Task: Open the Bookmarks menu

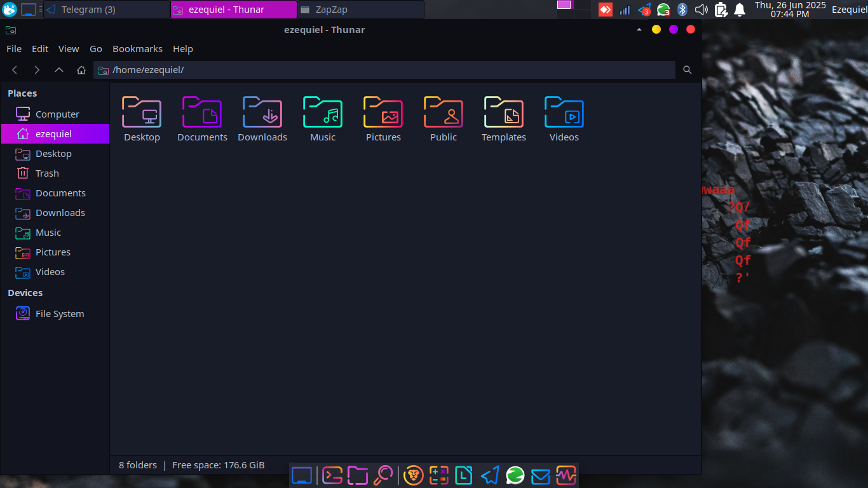Action: (137, 49)
